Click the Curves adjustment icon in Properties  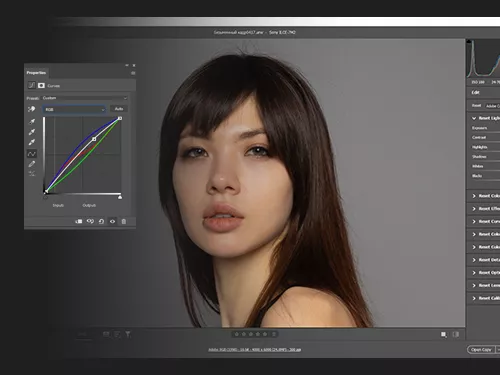click(31, 85)
